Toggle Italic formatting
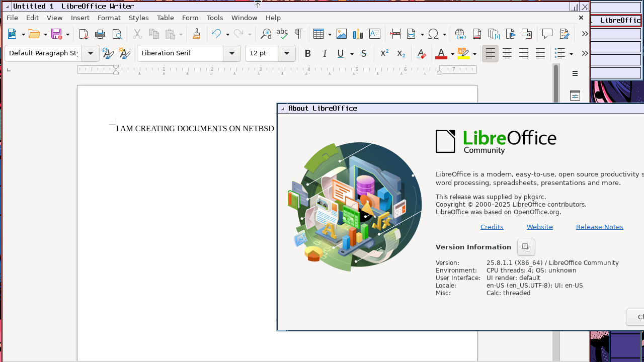644x362 pixels. [325, 54]
